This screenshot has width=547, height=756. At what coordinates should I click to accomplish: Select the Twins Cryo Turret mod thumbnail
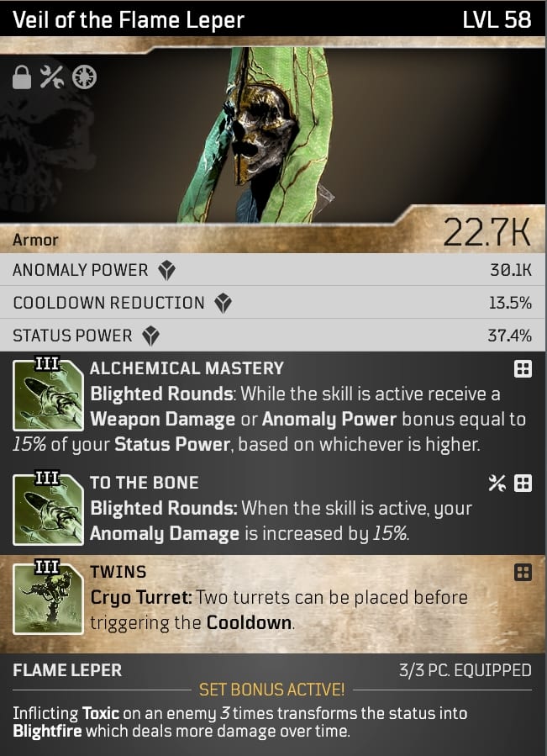point(48,598)
